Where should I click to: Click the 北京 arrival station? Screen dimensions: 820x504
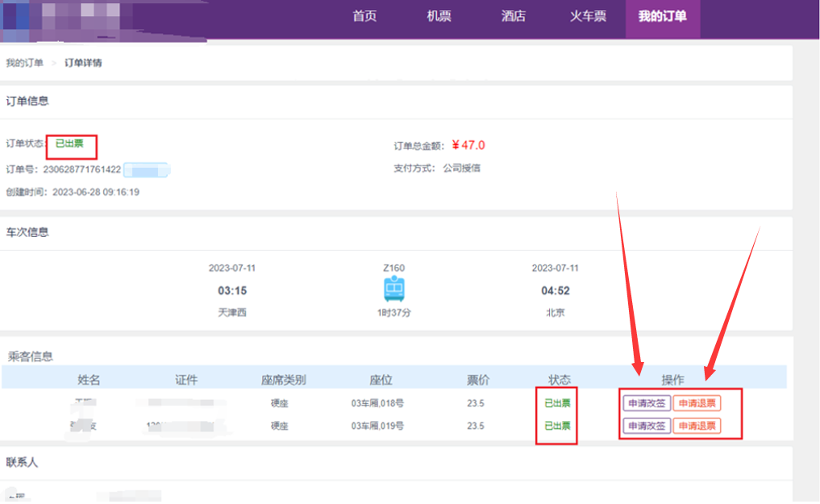pyautogui.click(x=555, y=313)
